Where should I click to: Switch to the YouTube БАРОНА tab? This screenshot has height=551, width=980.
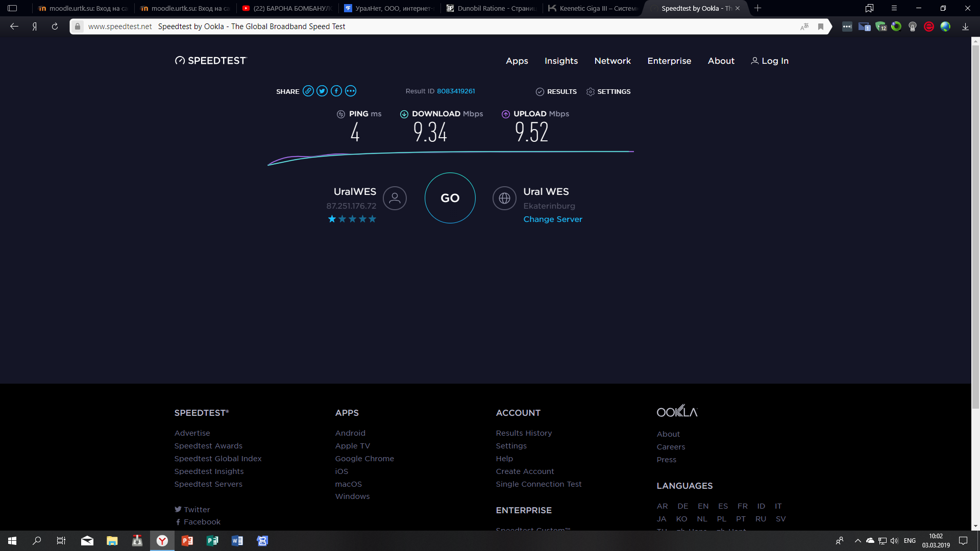(287, 8)
